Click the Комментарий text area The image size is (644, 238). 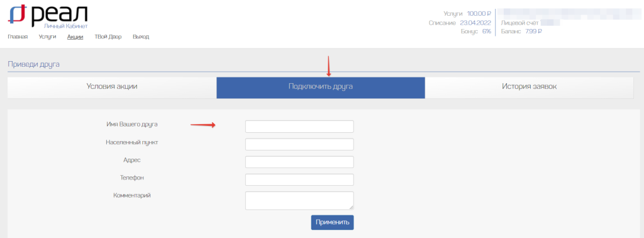[x=299, y=201]
